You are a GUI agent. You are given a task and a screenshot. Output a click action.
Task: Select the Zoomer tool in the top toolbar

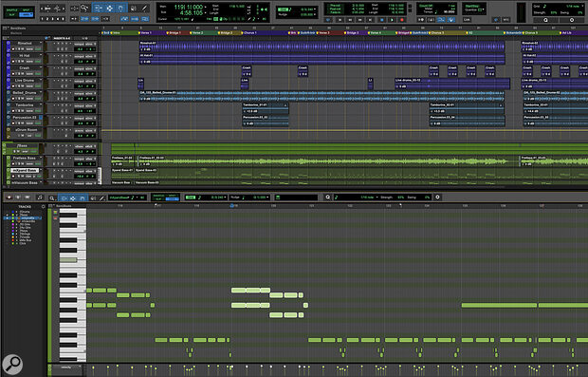[x=84, y=8]
